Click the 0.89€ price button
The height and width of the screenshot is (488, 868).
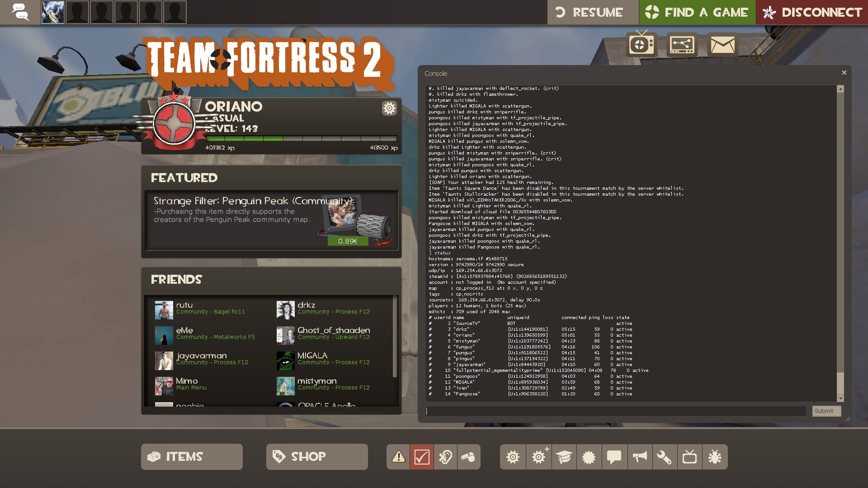[348, 241]
